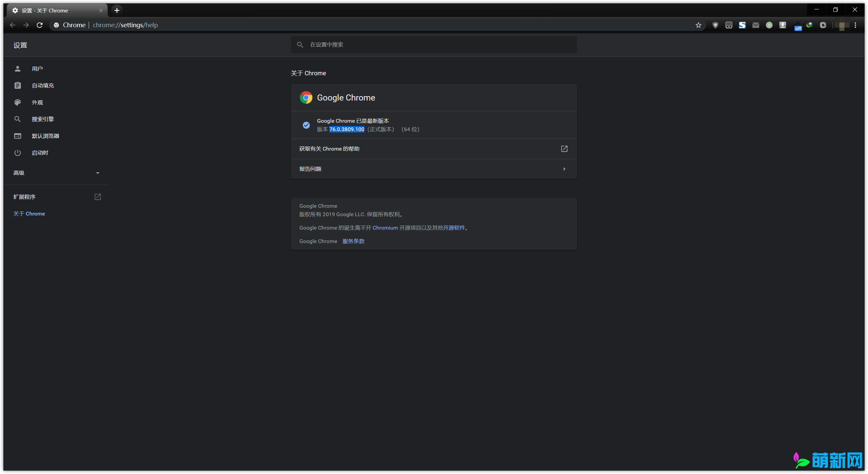The height and width of the screenshot is (474, 868).
Task: Click the external link icon beside 扩展程序
Action: click(x=98, y=197)
